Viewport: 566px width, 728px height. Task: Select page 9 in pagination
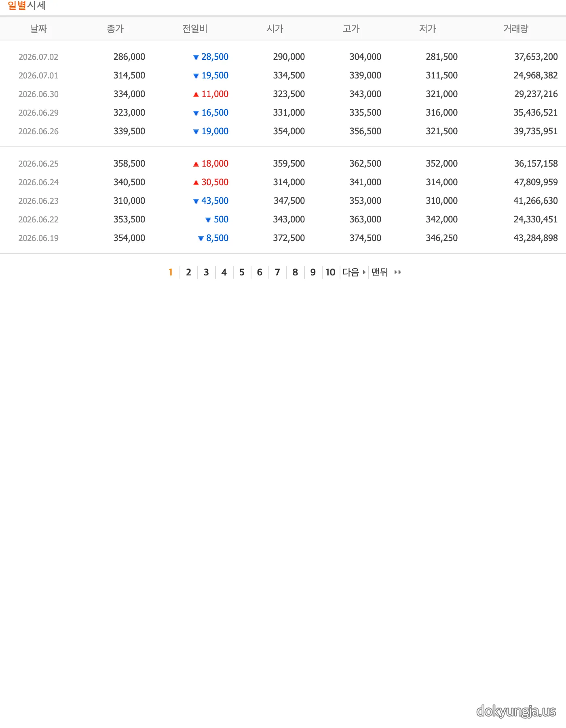pyautogui.click(x=313, y=272)
